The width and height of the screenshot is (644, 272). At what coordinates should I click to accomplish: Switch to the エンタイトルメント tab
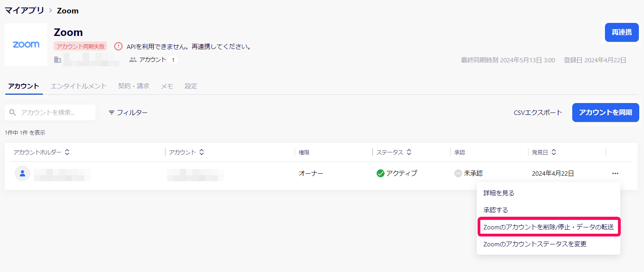(78, 86)
